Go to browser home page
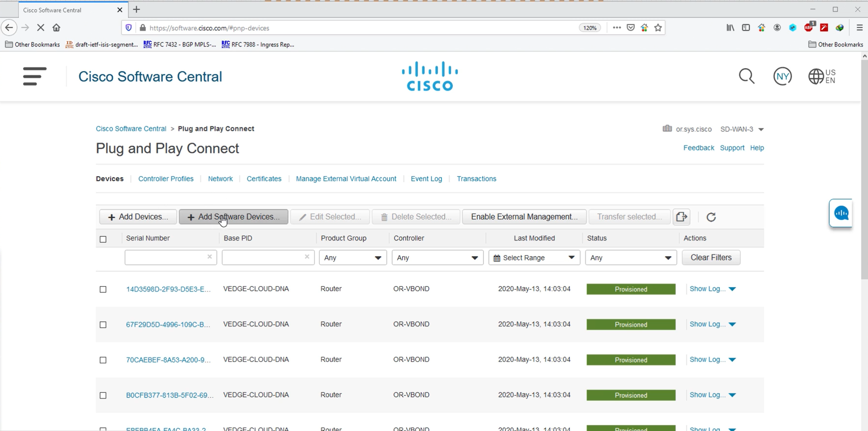 point(56,28)
